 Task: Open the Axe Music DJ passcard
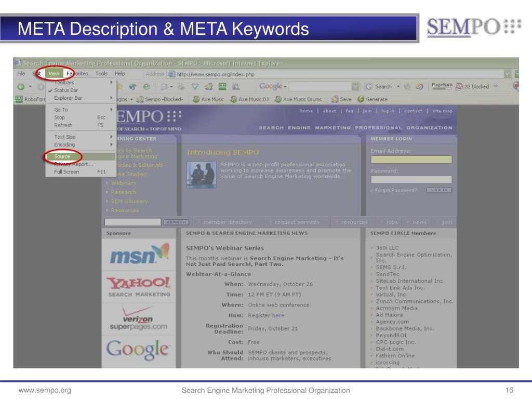pyautogui.click(x=249, y=99)
